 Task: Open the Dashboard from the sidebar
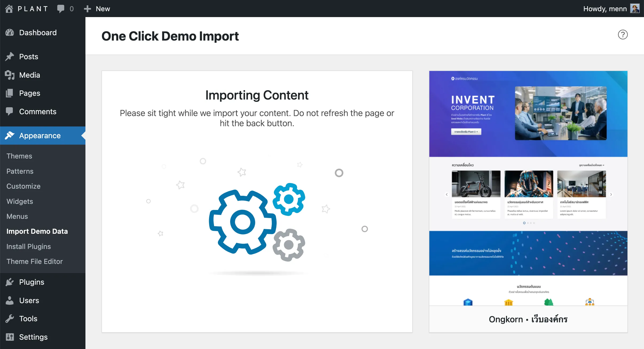tap(10, 32)
